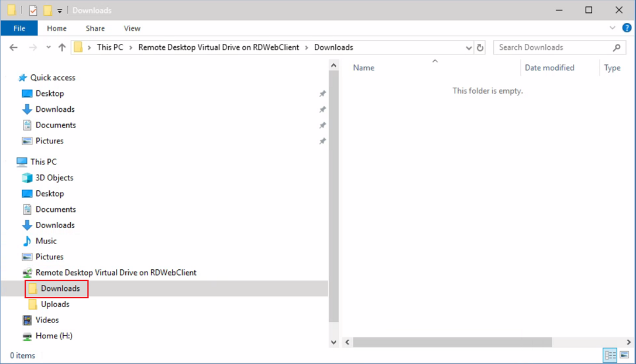Open the Help question mark icon
636x364 pixels.
627,28
